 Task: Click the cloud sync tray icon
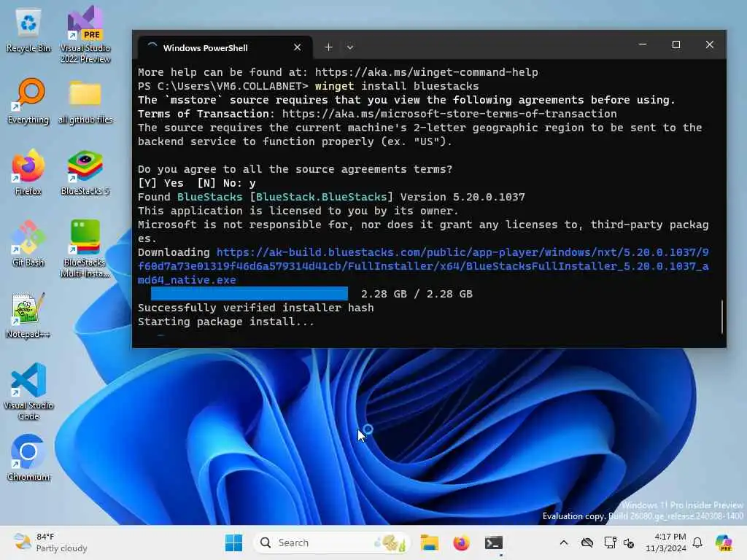[587, 542]
